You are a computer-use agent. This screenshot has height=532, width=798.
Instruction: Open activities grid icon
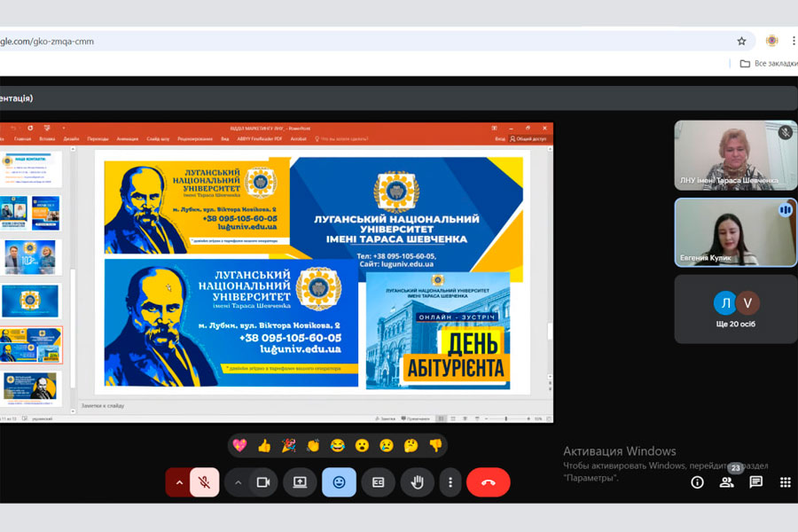tap(786, 482)
